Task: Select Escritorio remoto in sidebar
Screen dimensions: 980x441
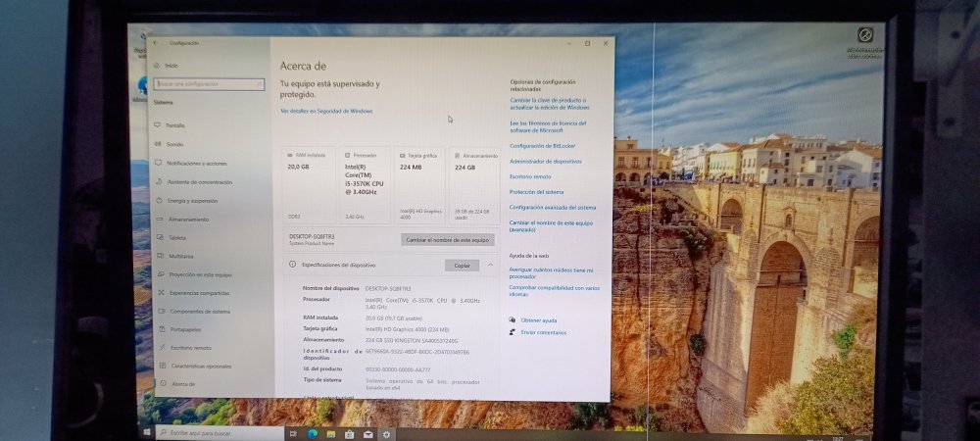Action: [185, 347]
